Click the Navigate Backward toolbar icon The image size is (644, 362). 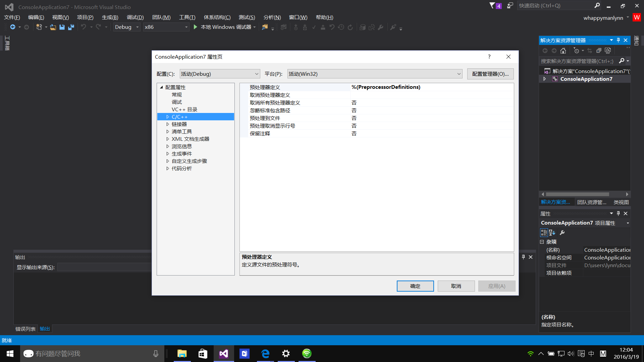(13, 27)
